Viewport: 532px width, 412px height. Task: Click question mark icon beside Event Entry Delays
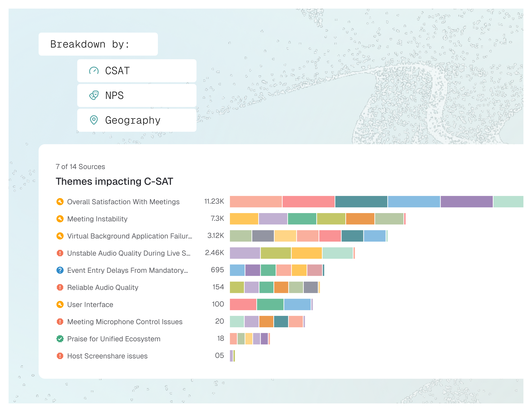point(60,270)
